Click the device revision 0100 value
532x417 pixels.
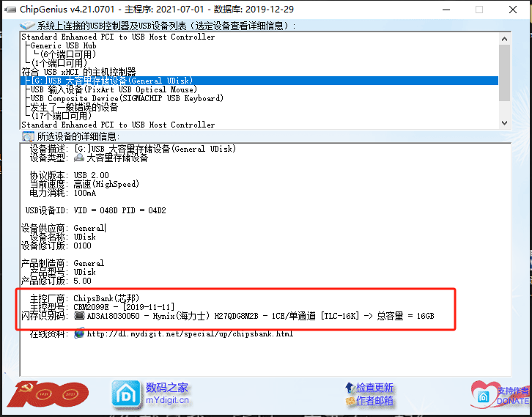(83, 246)
